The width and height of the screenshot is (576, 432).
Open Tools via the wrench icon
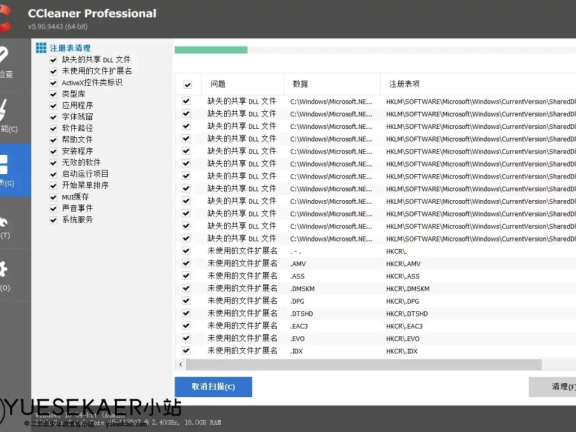pyautogui.click(x=4, y=221)
